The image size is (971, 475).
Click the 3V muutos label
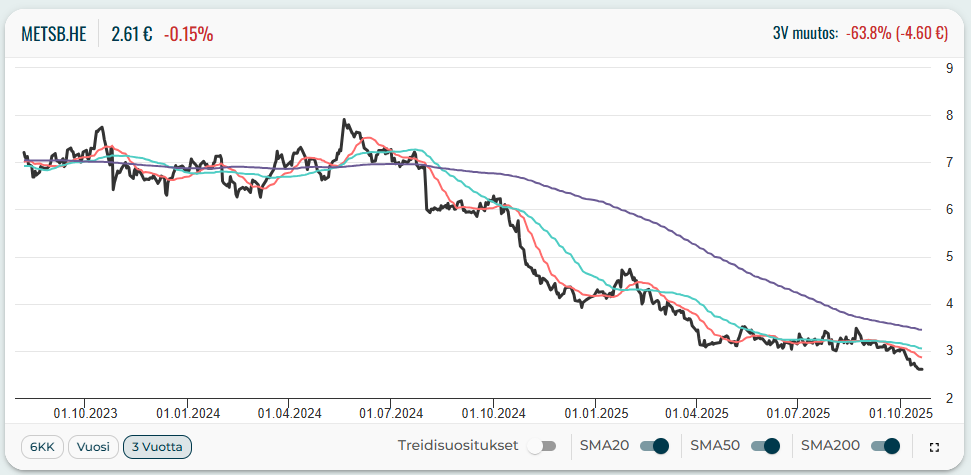pyautogui.click(x=805, y=33)
